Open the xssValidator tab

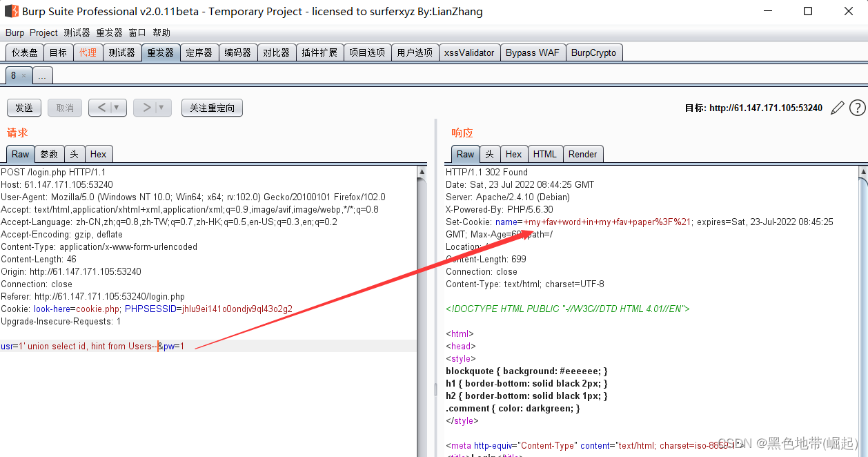[x=469, y=52]
